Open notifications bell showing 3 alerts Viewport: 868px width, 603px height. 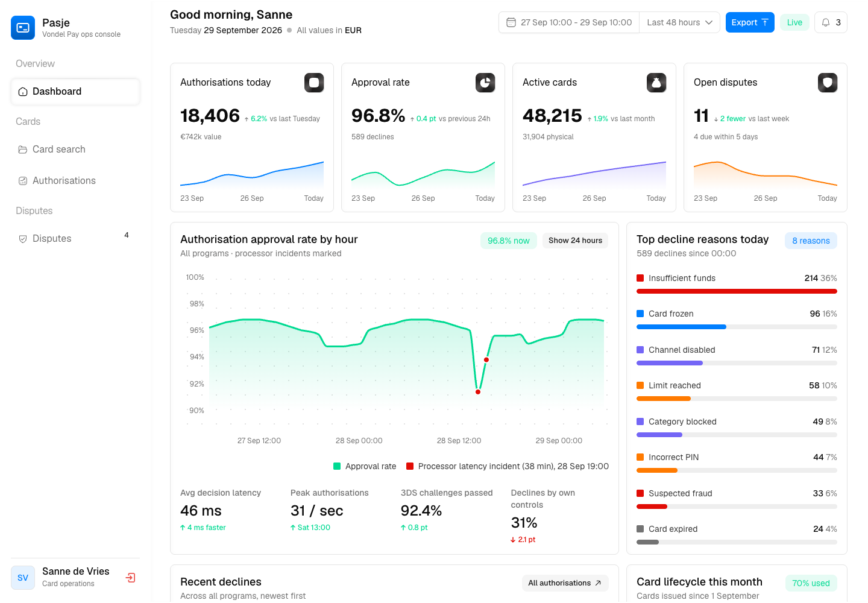click(831, 22)
